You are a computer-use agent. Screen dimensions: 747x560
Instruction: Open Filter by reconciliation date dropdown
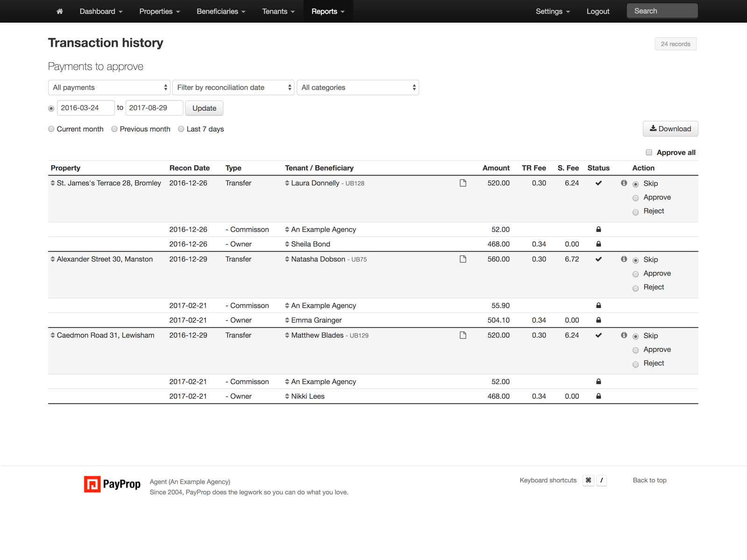point(233,87)
